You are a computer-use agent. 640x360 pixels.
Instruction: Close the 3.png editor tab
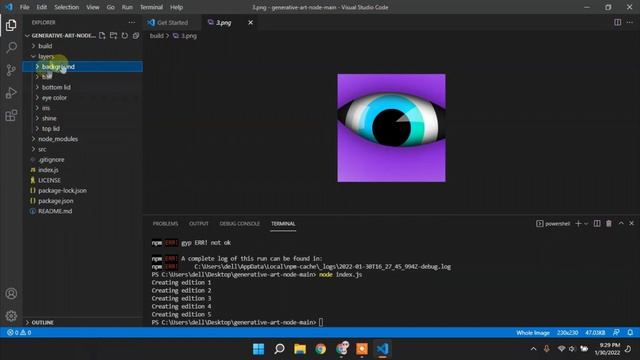250,22
